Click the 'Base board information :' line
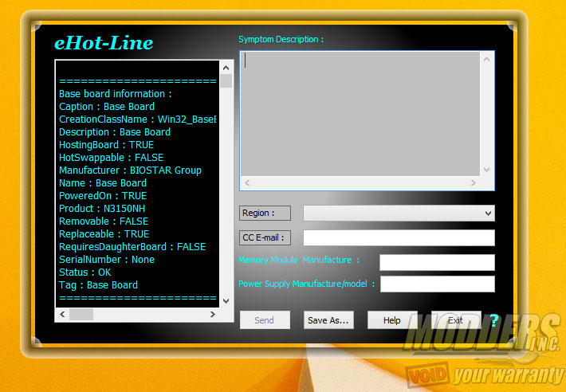Screen dimensions: 566x392 coord(115,94)
